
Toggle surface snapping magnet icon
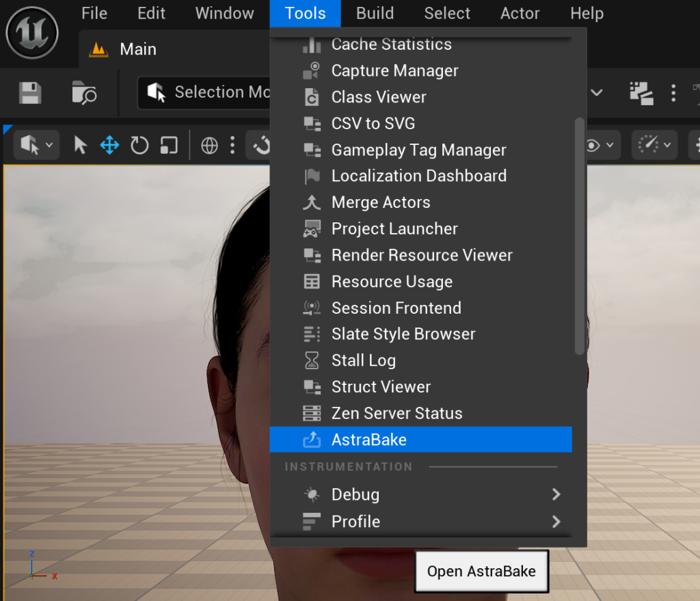pyautogui.click(x=260, y=145)
